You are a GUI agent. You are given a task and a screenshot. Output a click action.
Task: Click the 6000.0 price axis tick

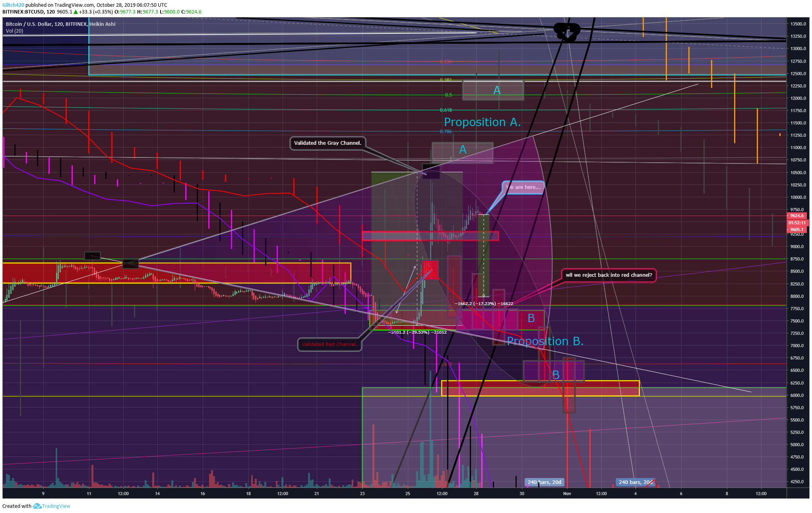798,395
